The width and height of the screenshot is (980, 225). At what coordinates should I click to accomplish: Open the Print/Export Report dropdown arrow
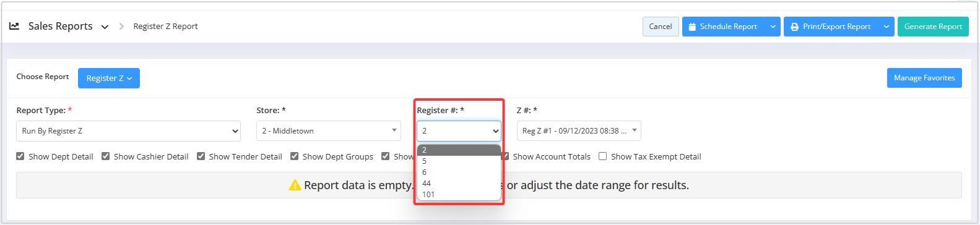(887, 27)
